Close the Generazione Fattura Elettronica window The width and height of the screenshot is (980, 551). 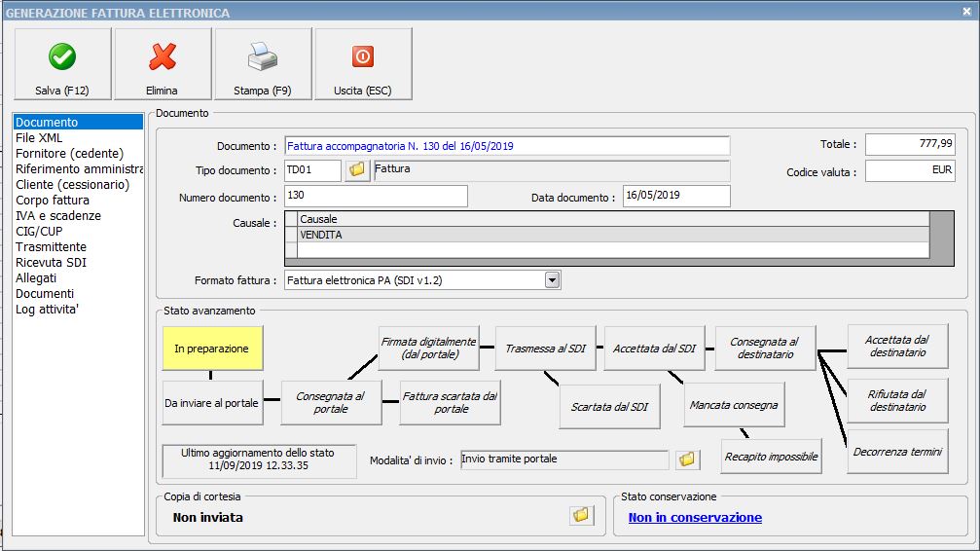coord(966,12)
